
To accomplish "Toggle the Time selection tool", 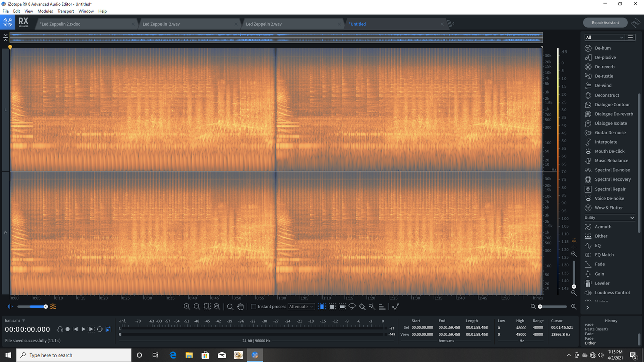I will [x=322, y=307].
